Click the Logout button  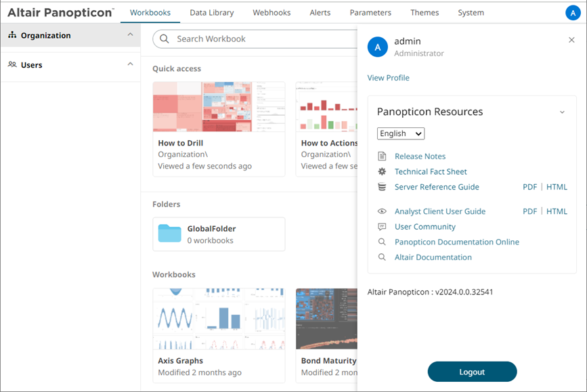coord(472,372)
